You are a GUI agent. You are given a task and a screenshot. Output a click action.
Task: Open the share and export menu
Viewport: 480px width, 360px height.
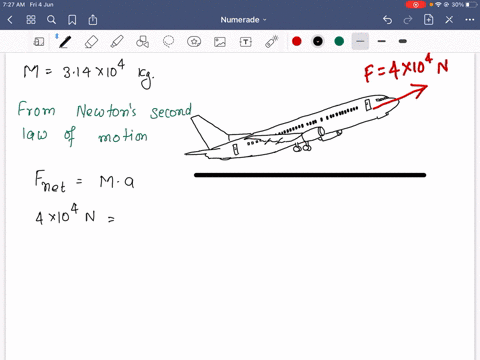[x=93, y=20]
